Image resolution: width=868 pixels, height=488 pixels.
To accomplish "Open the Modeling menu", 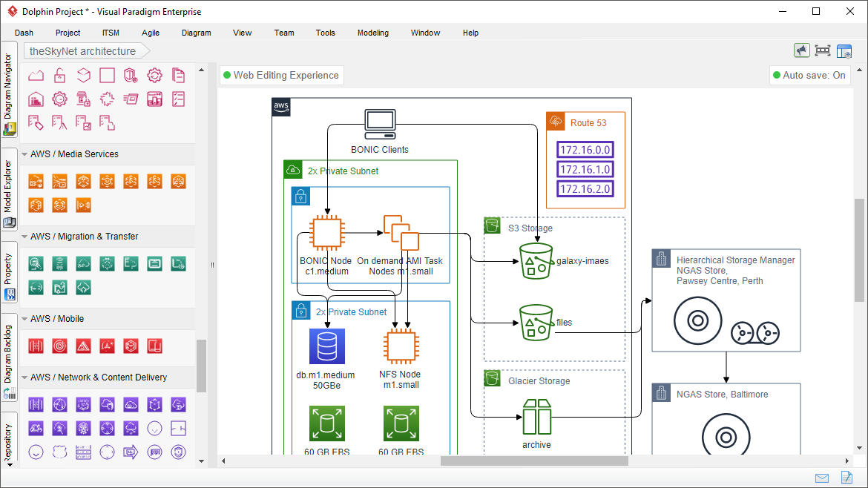I will point(372,33).
